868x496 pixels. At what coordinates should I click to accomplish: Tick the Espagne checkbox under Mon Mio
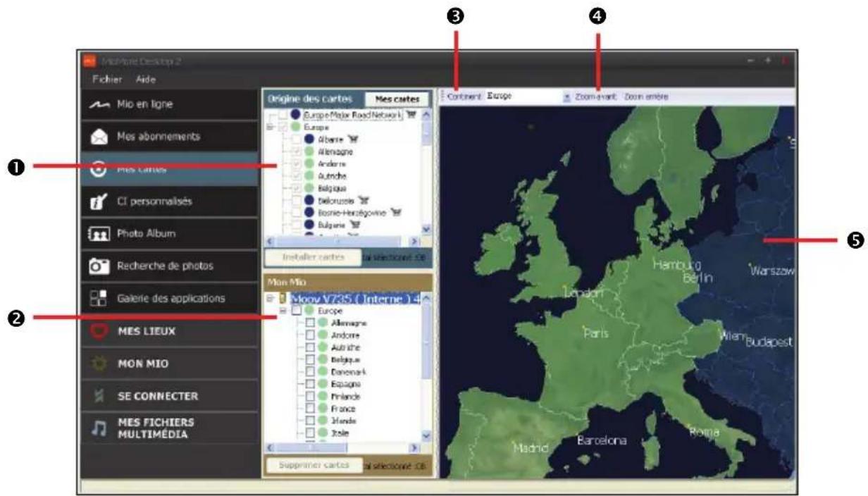click(x=309, y=384)
